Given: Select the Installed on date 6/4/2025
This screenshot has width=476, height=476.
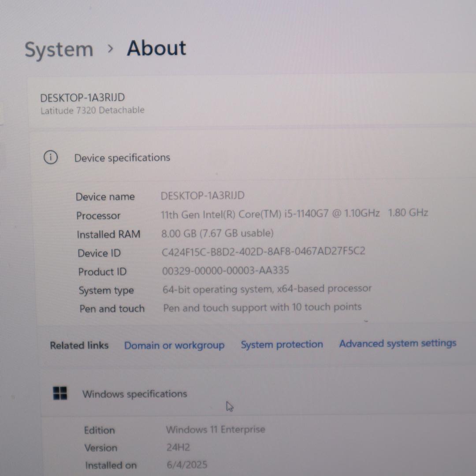Looking at the screenshot, I should point(187,465).
